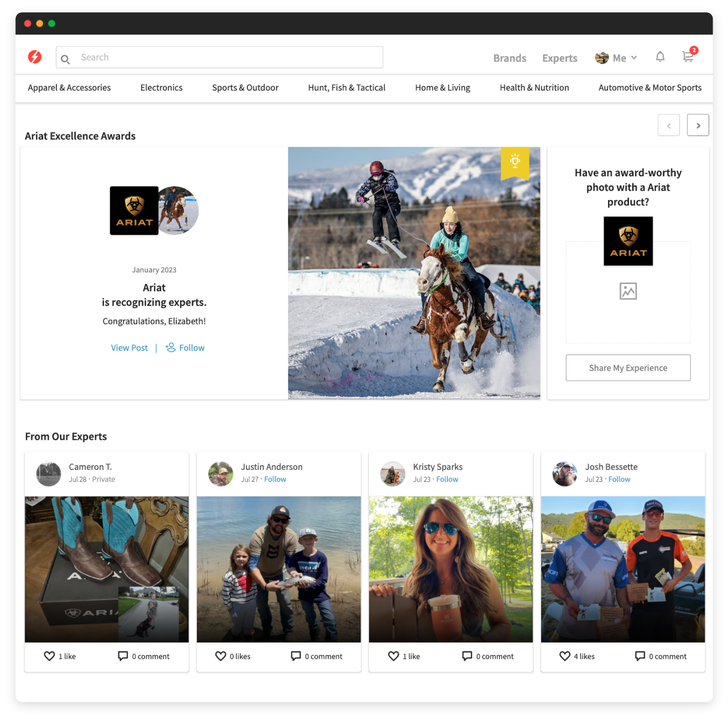Open Sports & Outdoor category
The width and height of the screenshot is (728, 719).
(x=245, y=87)
